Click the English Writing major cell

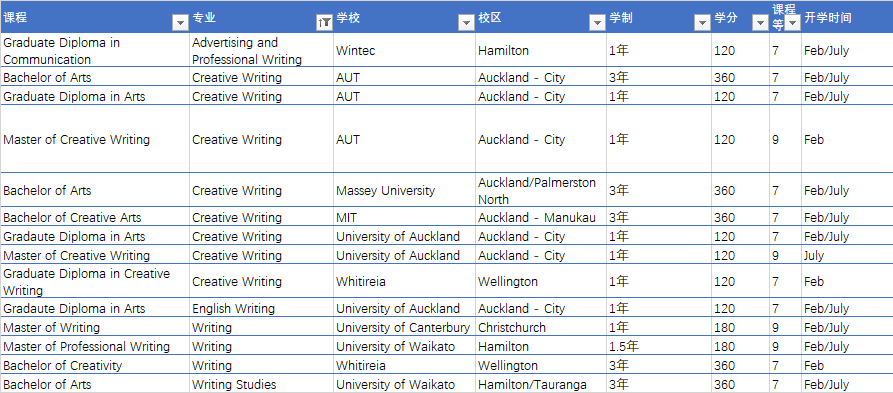click(x=262, y=309)
